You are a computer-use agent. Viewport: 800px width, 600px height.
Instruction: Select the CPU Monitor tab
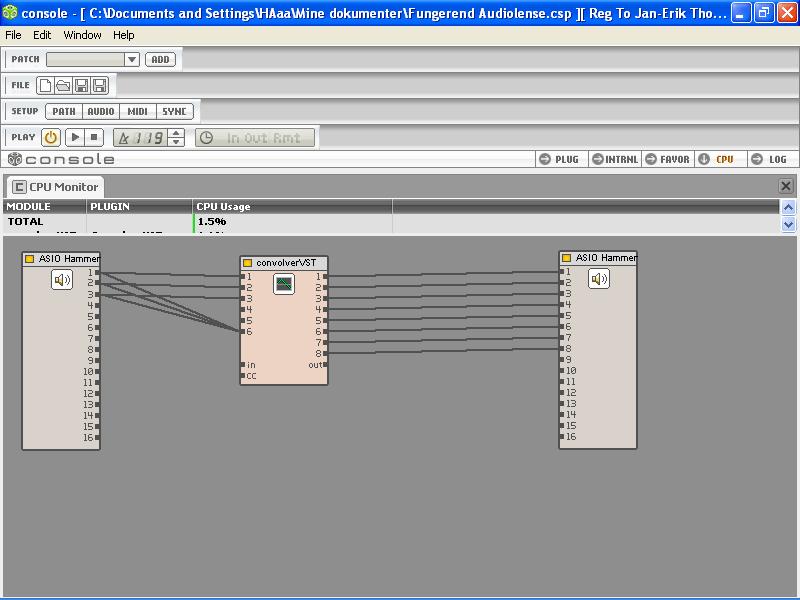pyautogui.click(x=55, y=187)
